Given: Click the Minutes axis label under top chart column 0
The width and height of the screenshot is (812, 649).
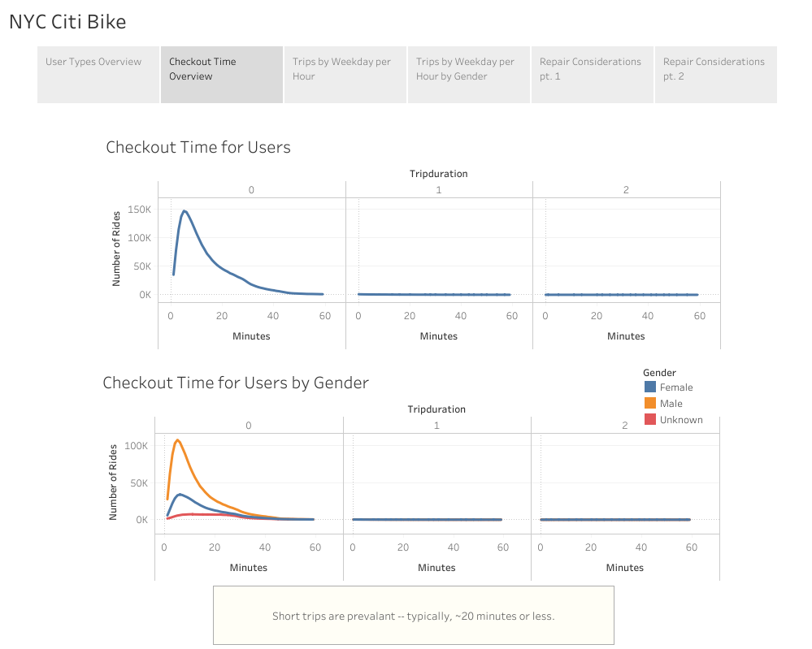Looking at the screenshot, I should pyautogui.click(x=251, y=336).
